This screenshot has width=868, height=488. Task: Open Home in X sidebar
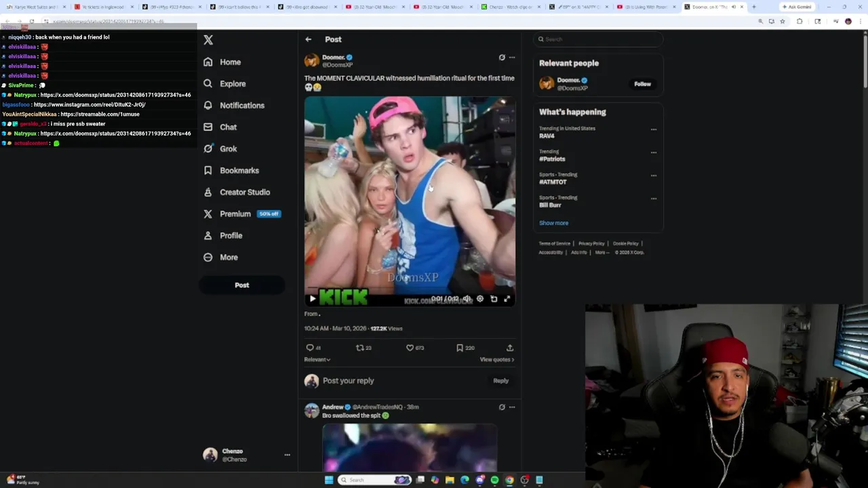[222, 62]
